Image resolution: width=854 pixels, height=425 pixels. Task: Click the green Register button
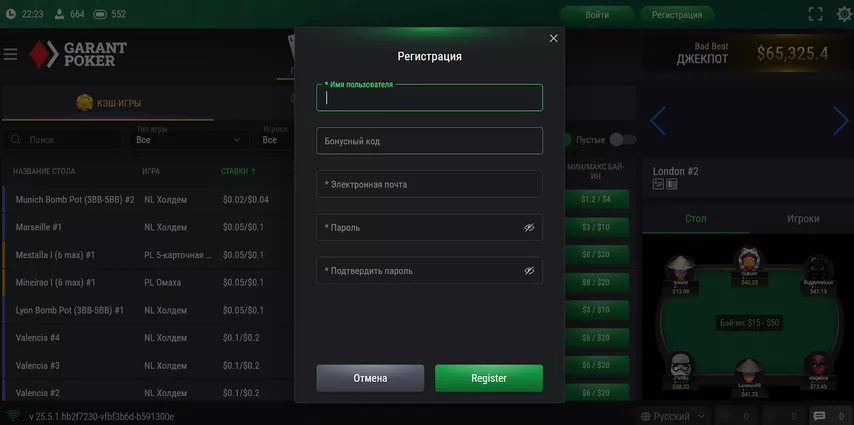point(489,378)
